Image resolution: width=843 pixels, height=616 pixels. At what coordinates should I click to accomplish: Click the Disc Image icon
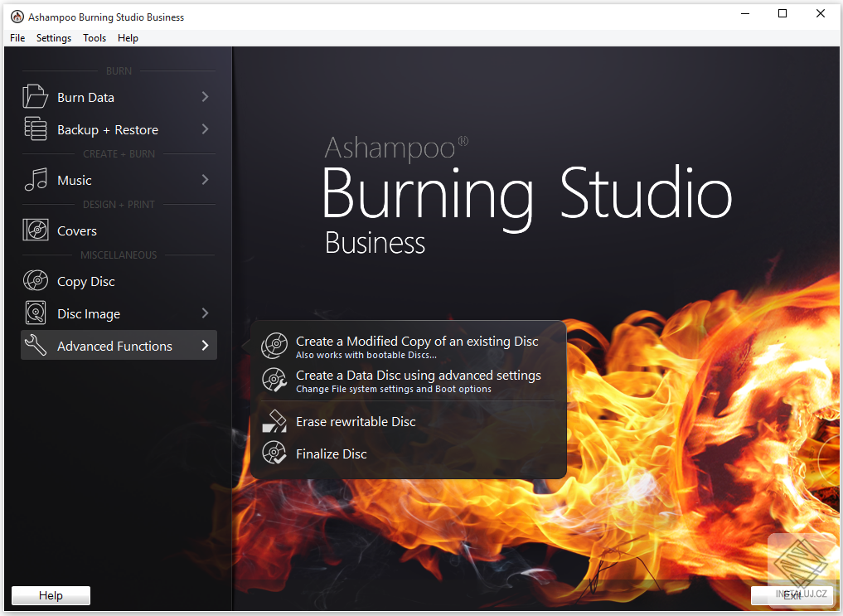35,313
